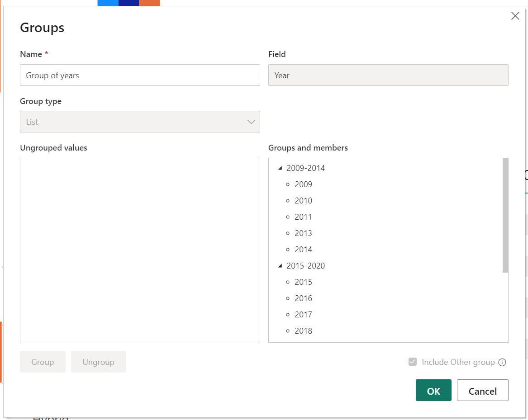Select member 2013 in the list
528x420 pixels.
[x=304, y=233]
